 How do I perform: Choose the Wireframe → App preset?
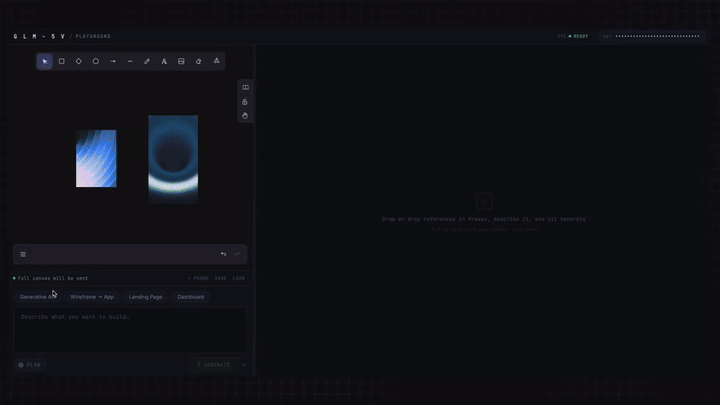click(x=92, y=297)
